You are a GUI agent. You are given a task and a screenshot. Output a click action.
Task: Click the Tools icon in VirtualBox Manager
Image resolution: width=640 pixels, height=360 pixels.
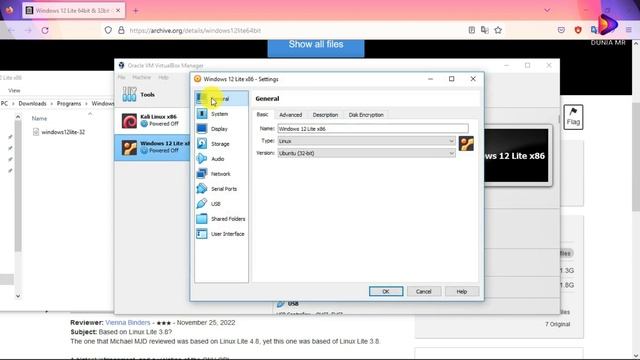click(129, 94)
